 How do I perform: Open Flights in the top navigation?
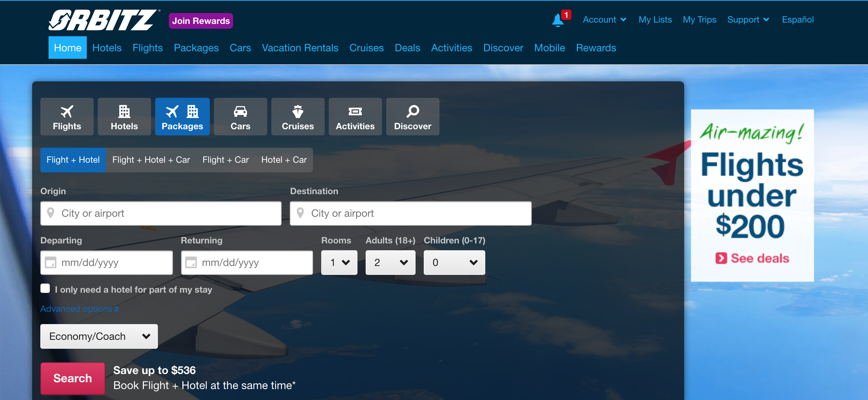click(148, 48)
